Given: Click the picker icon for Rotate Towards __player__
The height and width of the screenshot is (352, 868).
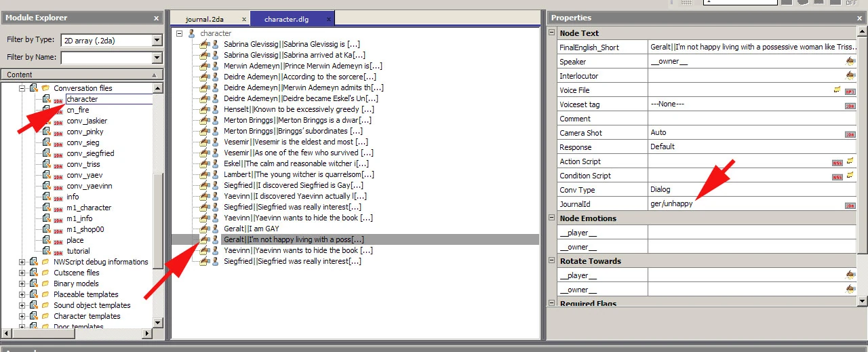Looking at the screenshot, I should click(x=850, y=275).
